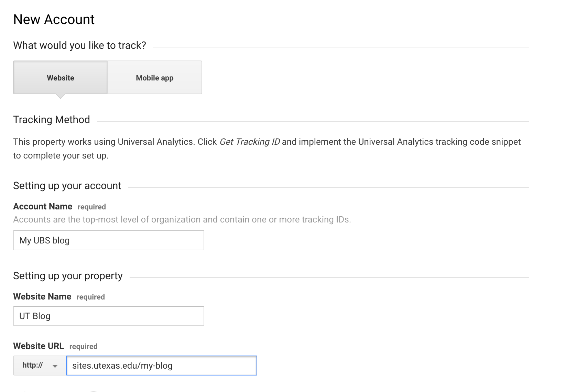Switch to the Mobile app tab
Viewport: 577px width, 392px height.
click(155, 78)
